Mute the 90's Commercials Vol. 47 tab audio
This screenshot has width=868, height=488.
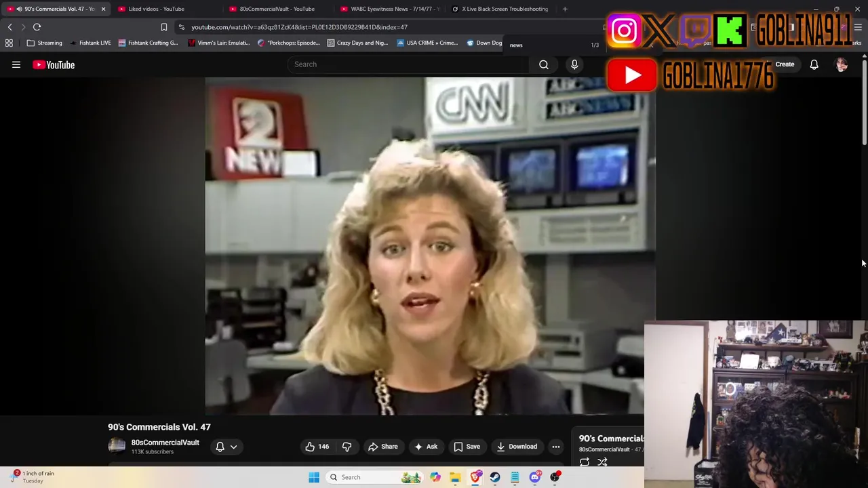19,9
